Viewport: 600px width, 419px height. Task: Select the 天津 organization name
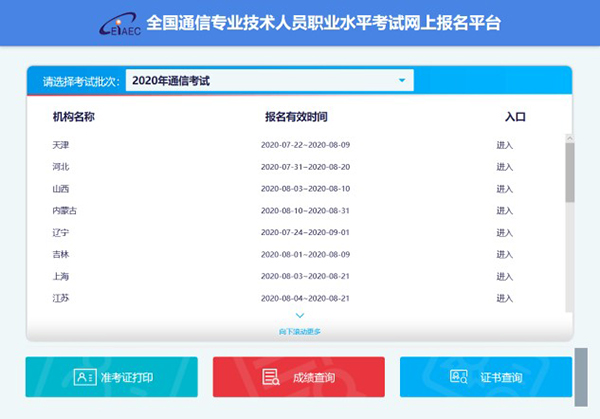pyautogui.click(x=61, y=145)
